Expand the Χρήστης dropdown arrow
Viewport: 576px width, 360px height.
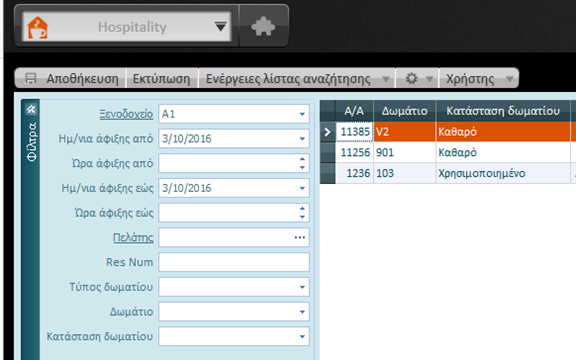[510, 79]
